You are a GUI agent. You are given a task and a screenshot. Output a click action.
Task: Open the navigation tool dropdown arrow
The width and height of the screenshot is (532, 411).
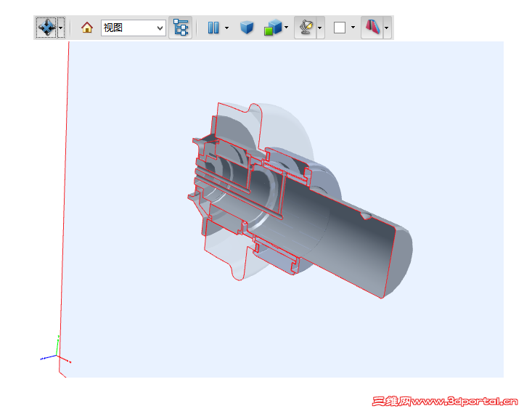point(61,28)
